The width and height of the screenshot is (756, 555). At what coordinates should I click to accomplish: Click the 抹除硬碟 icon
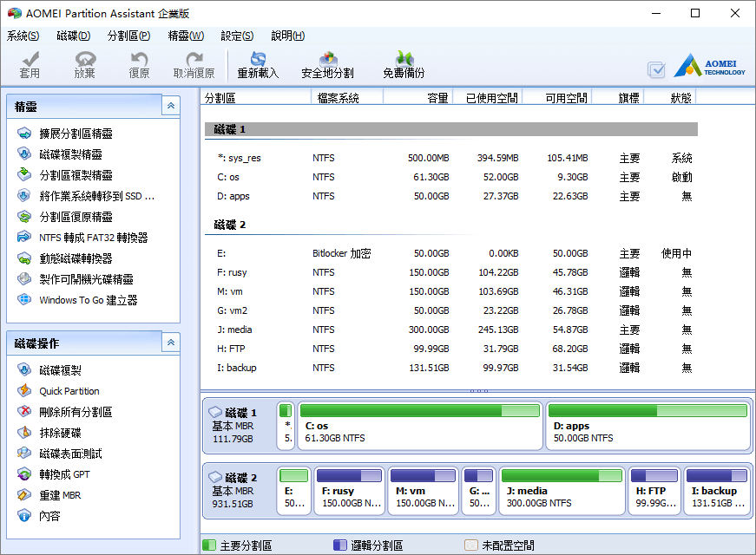(24, 432)
